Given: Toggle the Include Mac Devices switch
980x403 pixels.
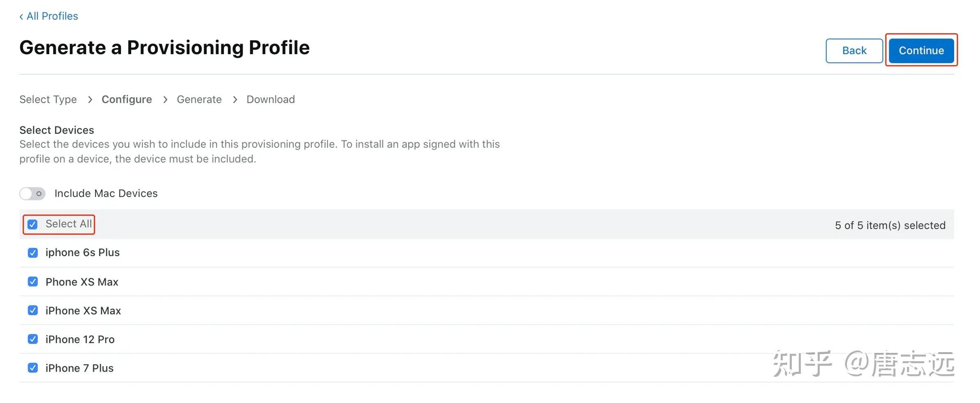Looking at the screenshot, I should [x=32, y=193].
